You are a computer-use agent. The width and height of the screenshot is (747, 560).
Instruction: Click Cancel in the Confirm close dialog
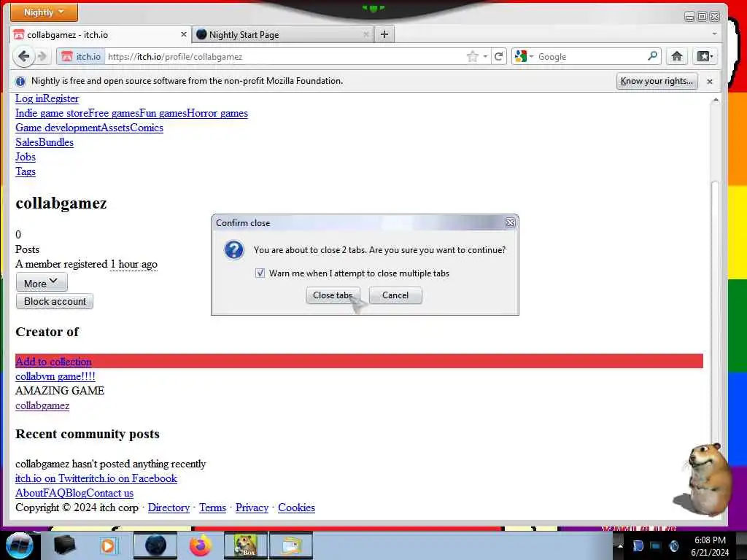[x=395, y=295]
